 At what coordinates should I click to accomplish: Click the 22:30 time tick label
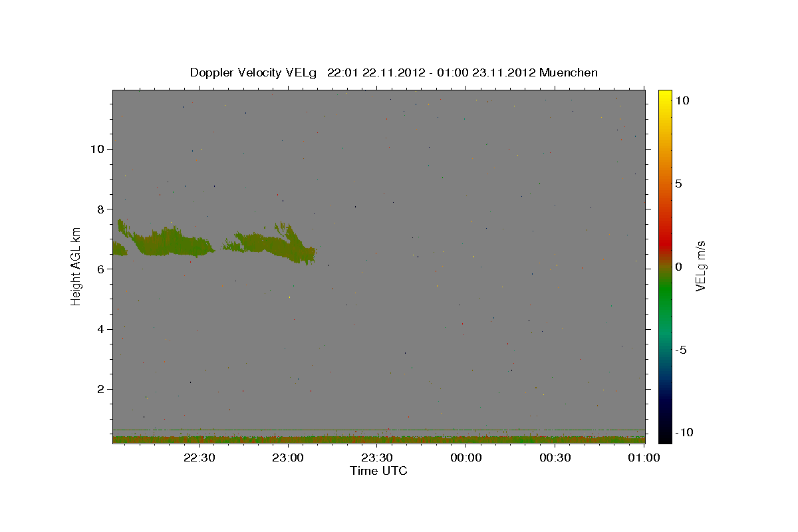[x=199, y=458]
